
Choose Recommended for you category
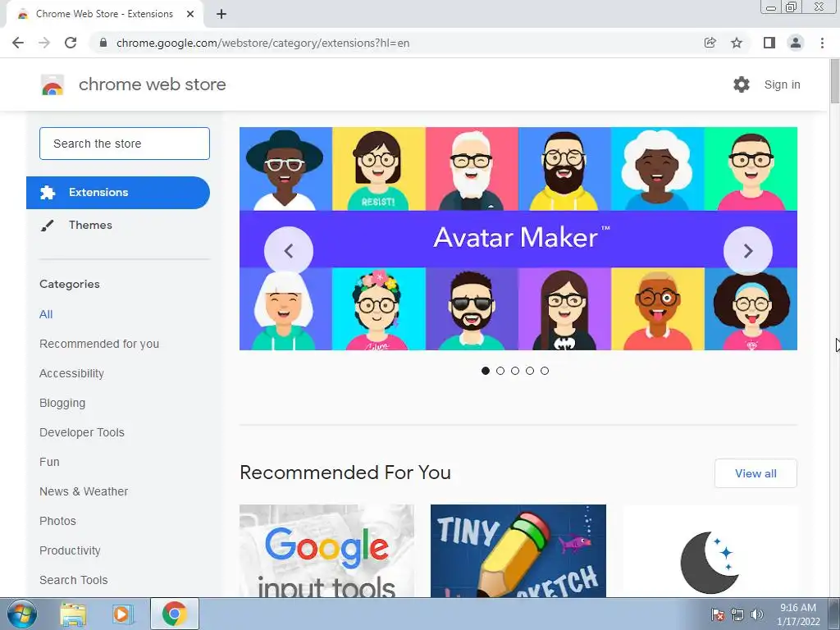99,344
